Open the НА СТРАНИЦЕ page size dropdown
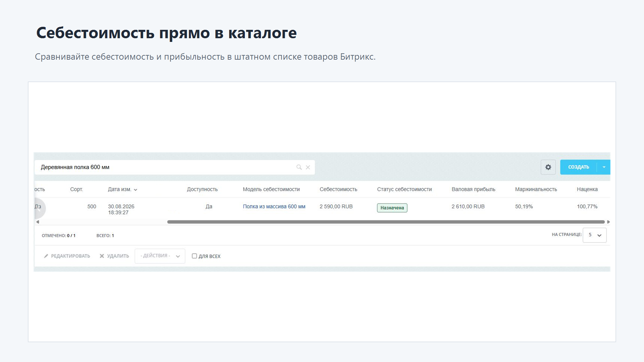644x362 pixels. 595,235
